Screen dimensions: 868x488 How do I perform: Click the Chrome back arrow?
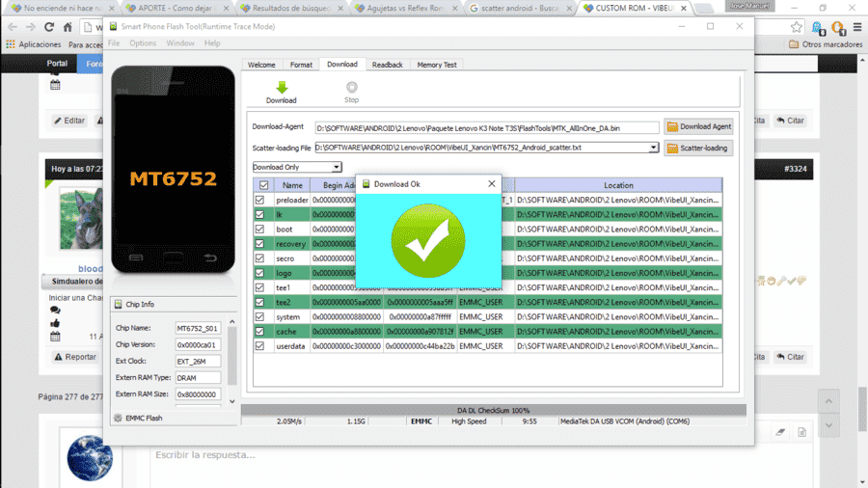(x=13, y=27)
